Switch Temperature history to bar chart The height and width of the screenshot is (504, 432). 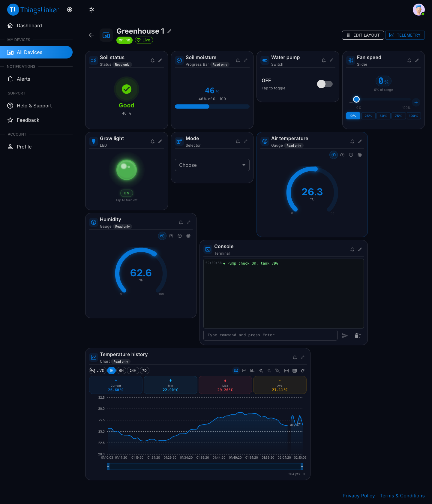[x=252, y=371]
